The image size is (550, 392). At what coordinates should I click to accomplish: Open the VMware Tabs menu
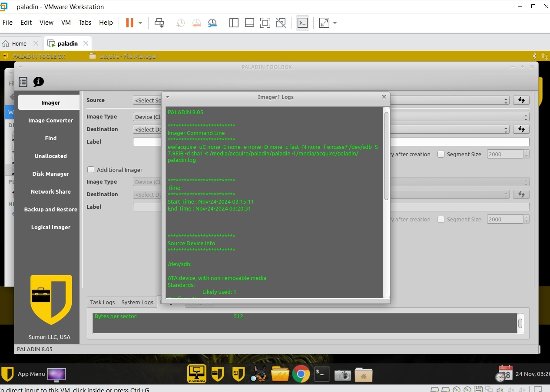(85, 23)
